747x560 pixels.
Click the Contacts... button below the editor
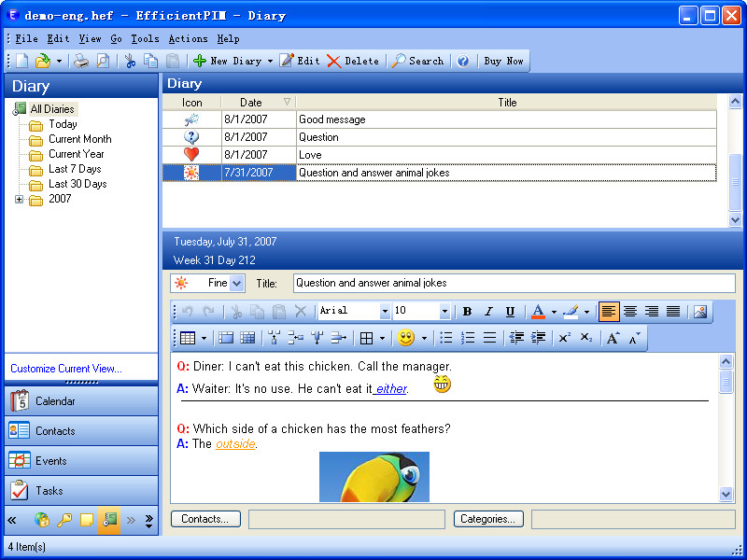[x=205, y=519]
